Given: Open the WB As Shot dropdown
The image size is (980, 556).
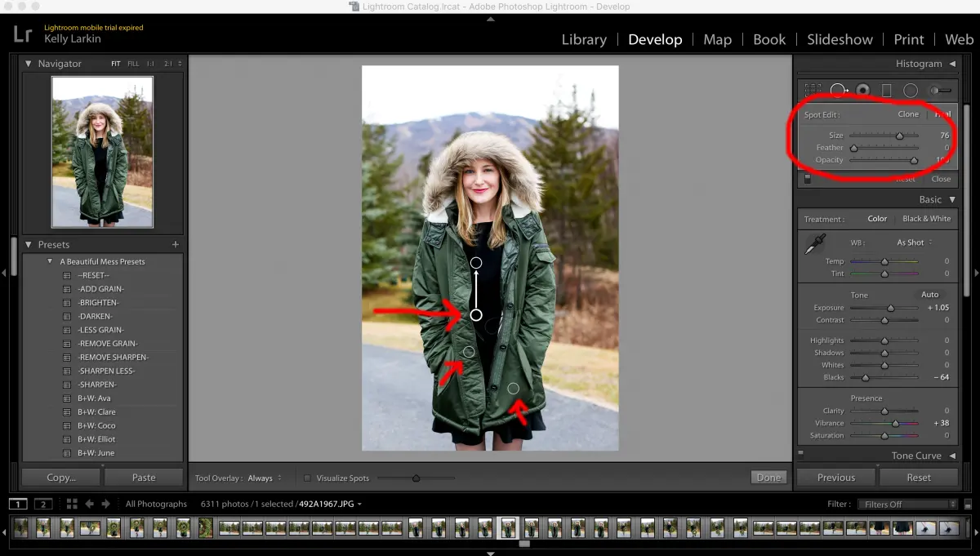Looking at the screenshot, I should tap(914, 242).
